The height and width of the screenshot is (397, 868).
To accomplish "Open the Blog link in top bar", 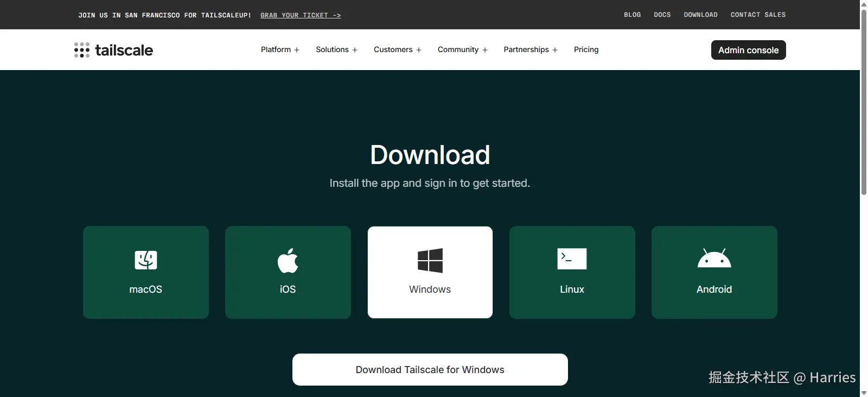I will (x=633, y=15).
